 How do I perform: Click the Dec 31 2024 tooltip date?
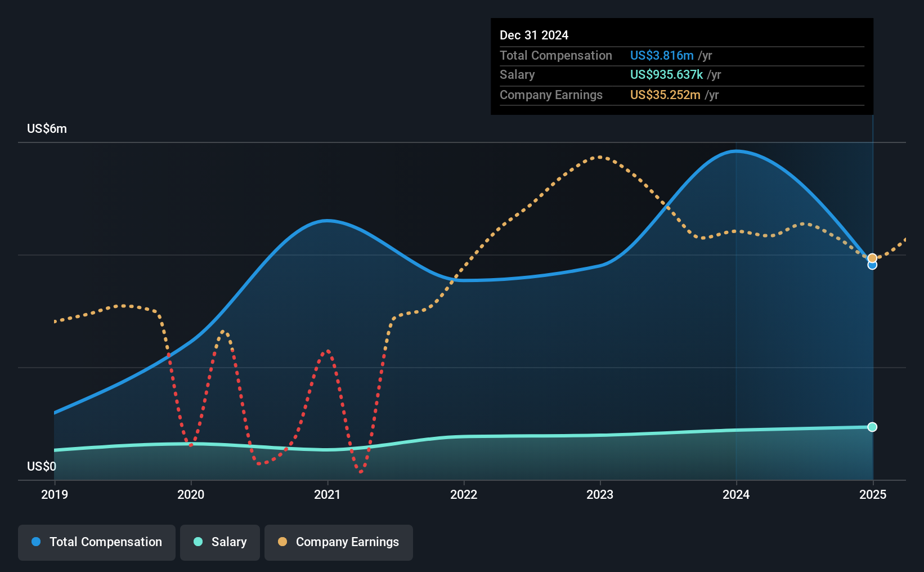534,35
